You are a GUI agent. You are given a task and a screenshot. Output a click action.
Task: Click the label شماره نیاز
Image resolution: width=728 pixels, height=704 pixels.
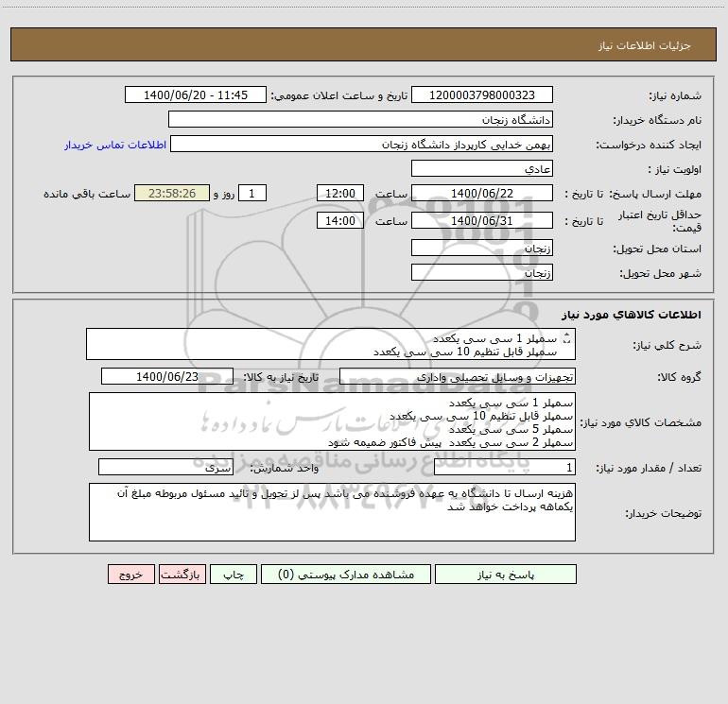pyautogui.click(x=675, y=95)
